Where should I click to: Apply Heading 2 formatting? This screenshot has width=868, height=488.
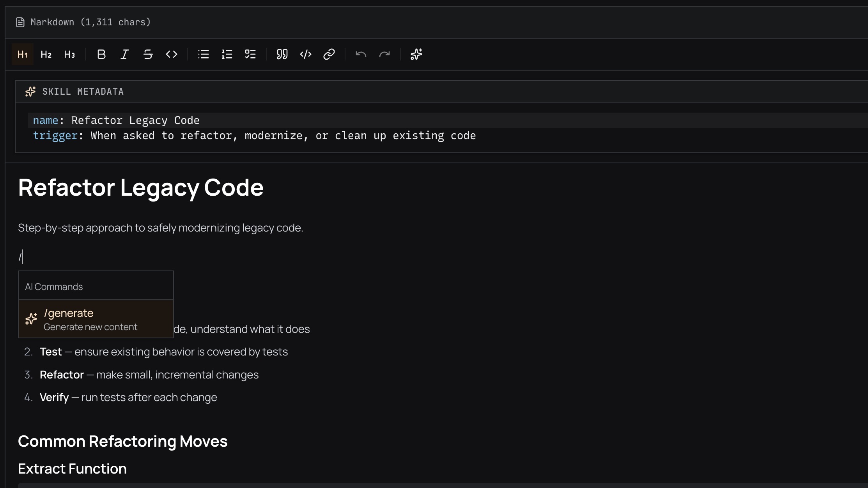coord(46,54)
